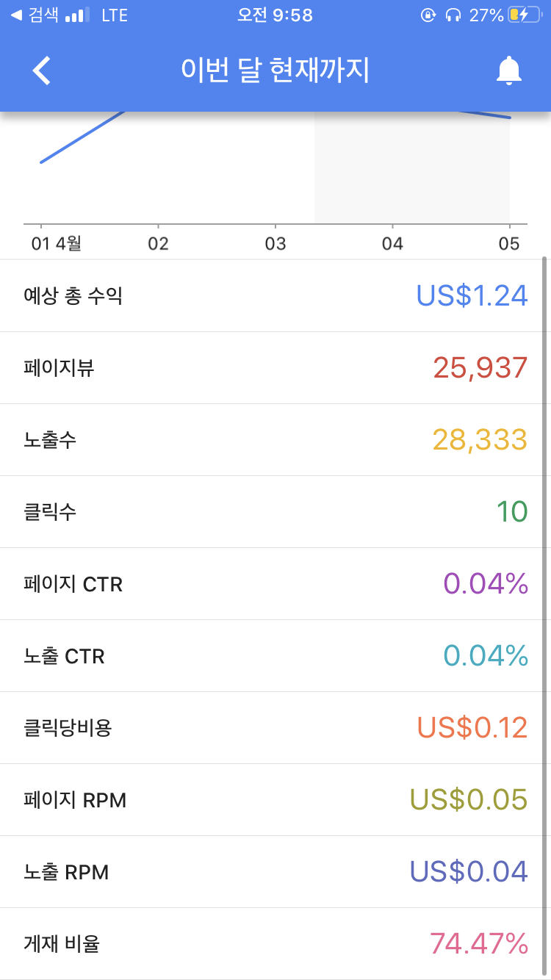Tap the 02 date marker on chart axis
551x980 pixels.
pos(158,244)
